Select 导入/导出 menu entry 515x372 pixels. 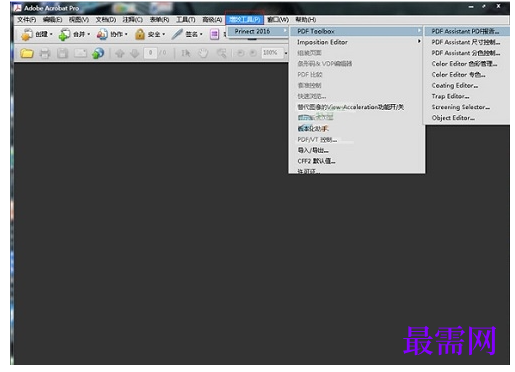pos(356,150)
